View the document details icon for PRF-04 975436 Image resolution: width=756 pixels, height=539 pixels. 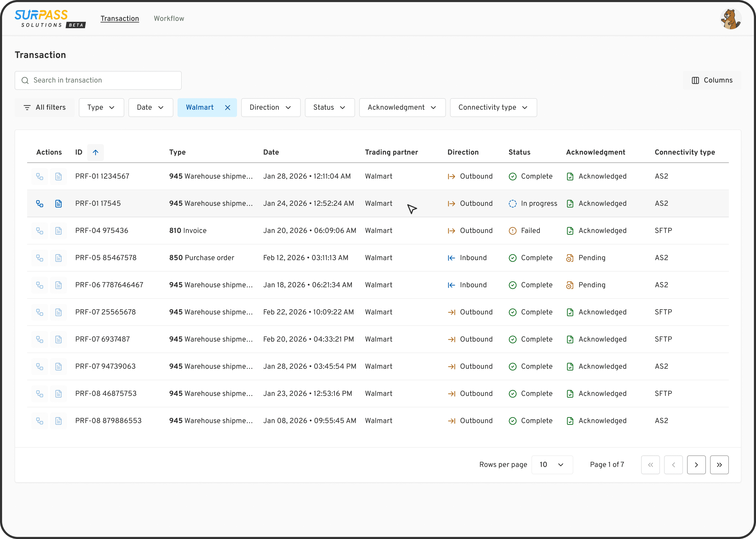tap(58, 230)
